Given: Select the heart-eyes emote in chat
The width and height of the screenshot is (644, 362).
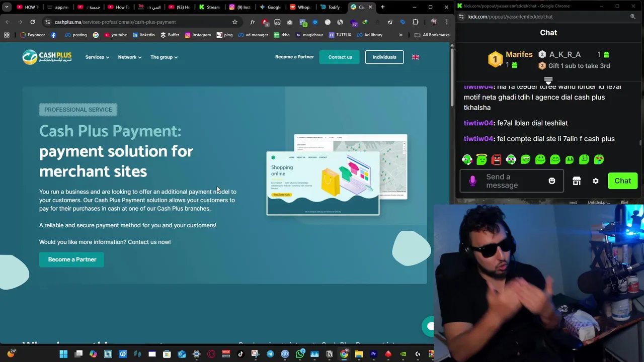Looking at the screenshot, I should coord(599,159).
